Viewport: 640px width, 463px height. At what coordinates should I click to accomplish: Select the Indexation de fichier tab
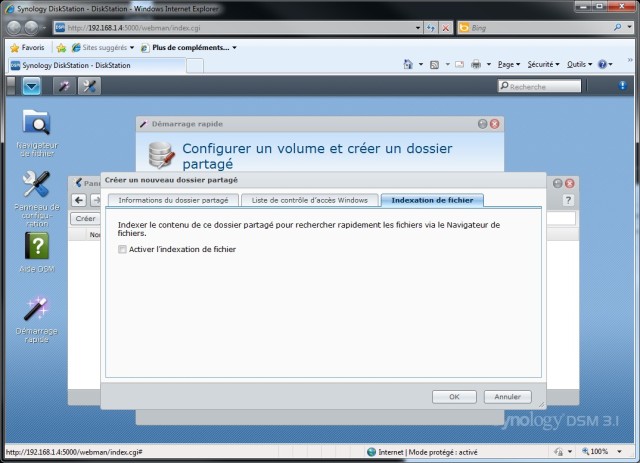click(432, 200)
